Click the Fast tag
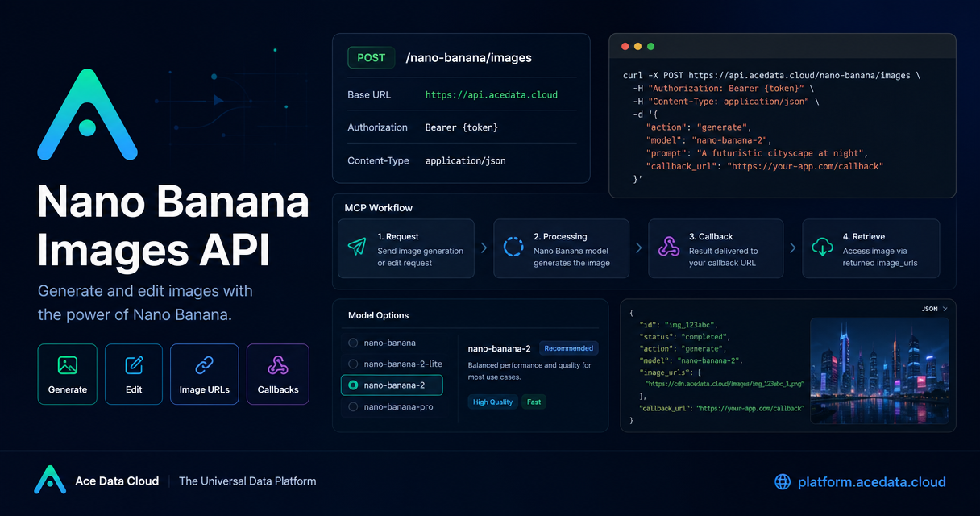This screenshot has width=980, height=516. click(534, 402)
